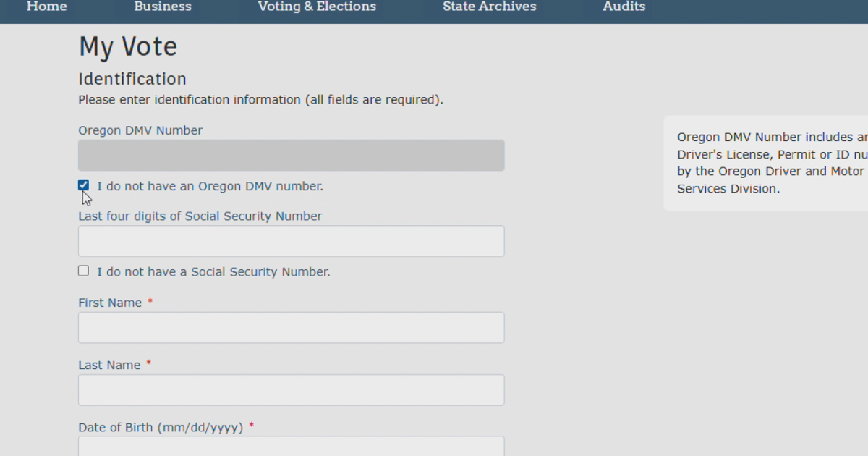Select the Last Name input field
Image resolution: width=868 pixels, height=456 pixels.
pos(291,390)
